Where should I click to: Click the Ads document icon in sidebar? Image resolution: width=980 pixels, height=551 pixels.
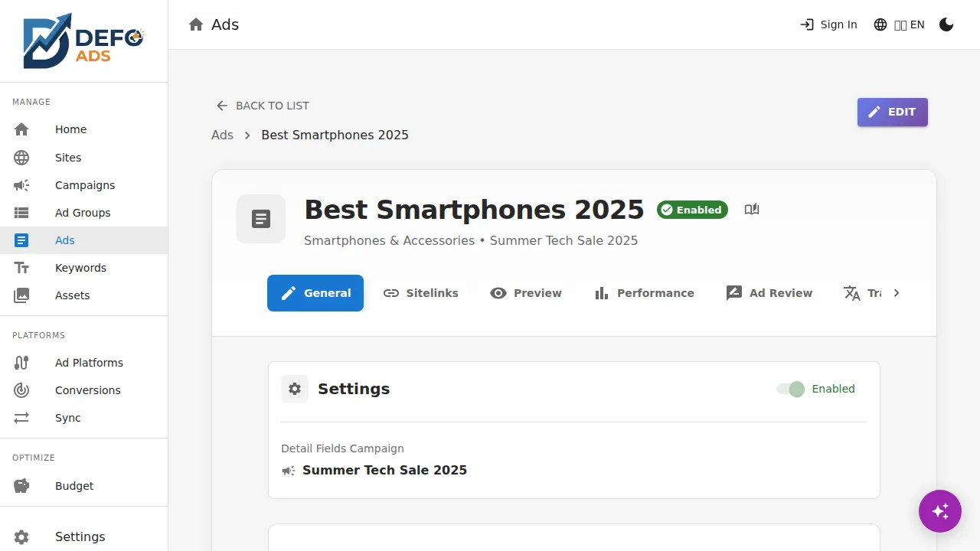coord(21,240)
